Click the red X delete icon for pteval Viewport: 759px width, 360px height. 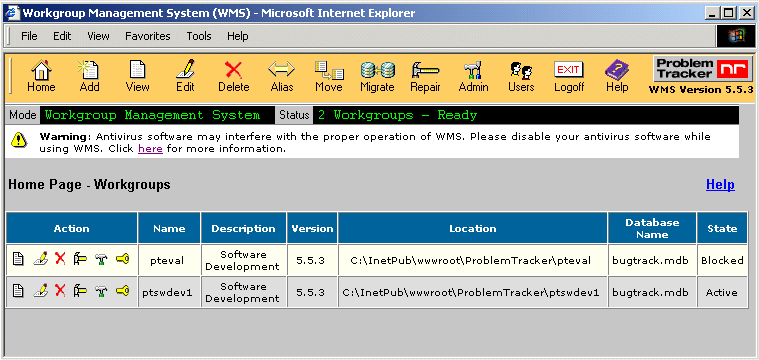pyautogui.click(x=60, y=259)
